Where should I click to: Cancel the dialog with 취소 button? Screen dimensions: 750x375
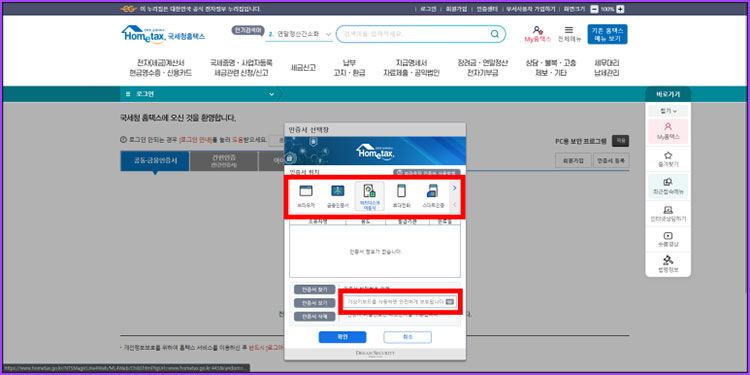click(x=408, y=337)
